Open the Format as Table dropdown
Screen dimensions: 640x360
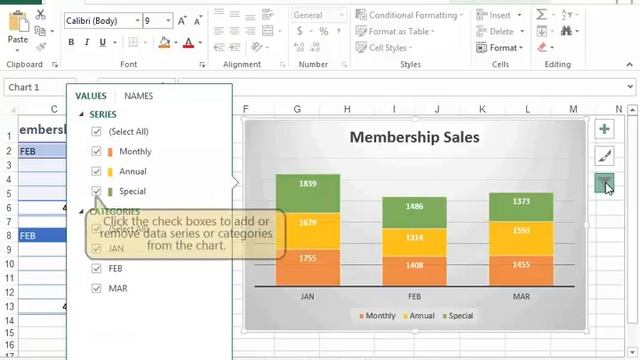(395, 31)
